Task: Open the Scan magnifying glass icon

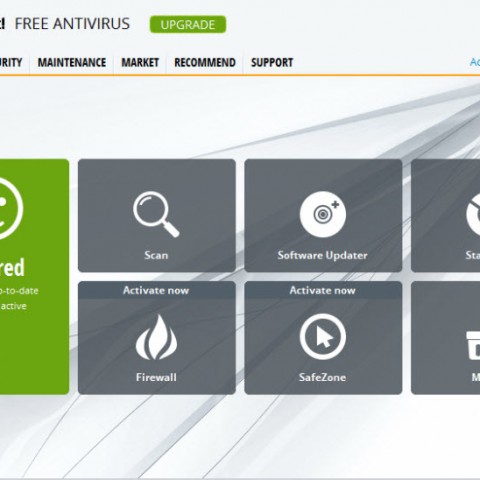Action: 156,214
